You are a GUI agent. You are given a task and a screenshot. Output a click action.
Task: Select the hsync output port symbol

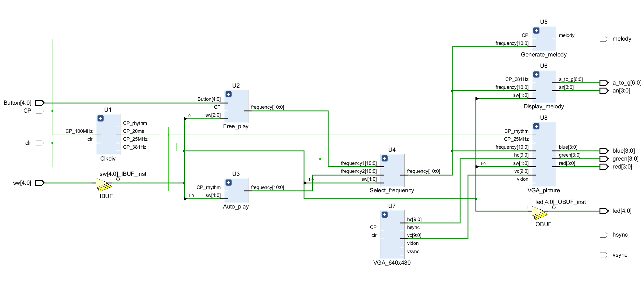[x=604, y=235]
